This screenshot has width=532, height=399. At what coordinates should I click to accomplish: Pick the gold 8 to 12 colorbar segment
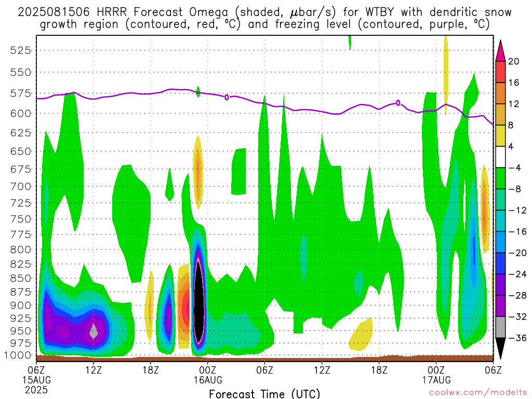(x=500, y=114)
